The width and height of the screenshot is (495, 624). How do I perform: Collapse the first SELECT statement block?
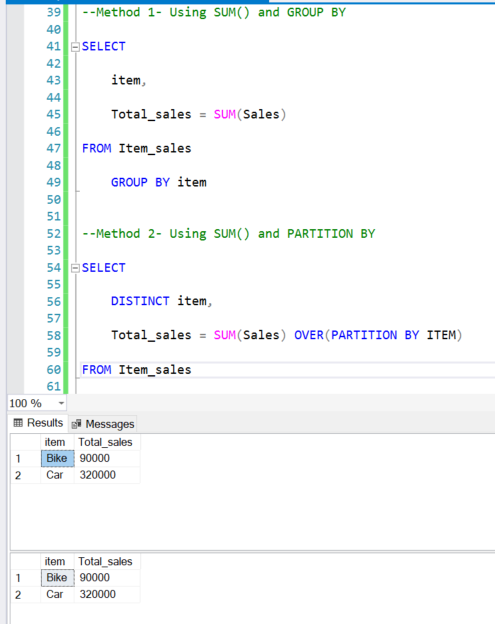(x=75, y=47)
